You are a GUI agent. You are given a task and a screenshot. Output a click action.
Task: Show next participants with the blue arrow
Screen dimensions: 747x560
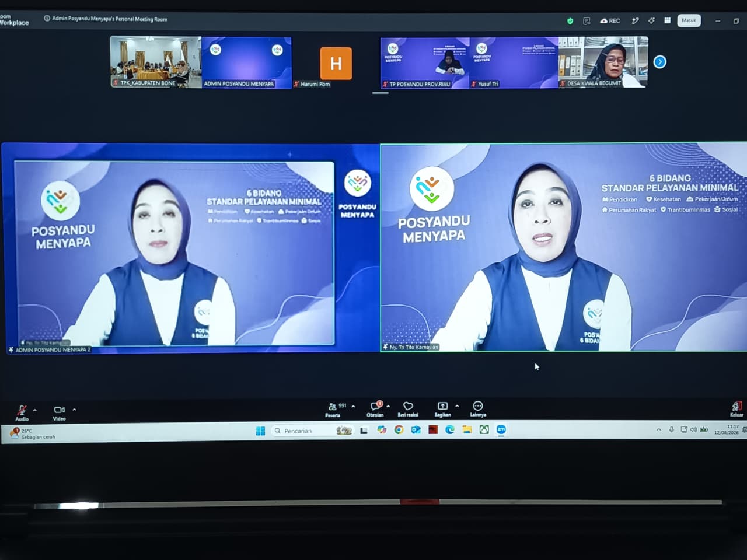[x=659, y=62]
